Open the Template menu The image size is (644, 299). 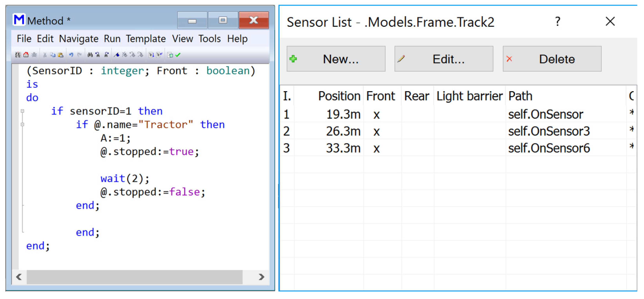146,39
